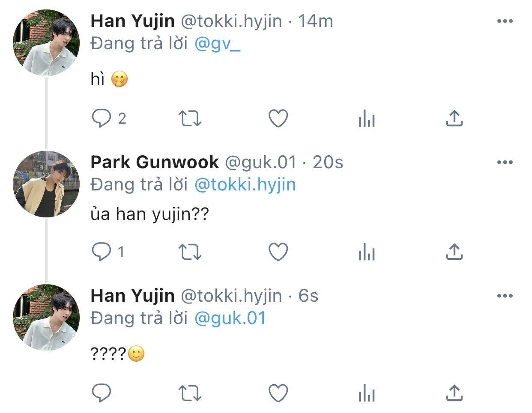Retweet Park Gunwook's "ủa han yujin??" tweet

[x=190, y=252]
